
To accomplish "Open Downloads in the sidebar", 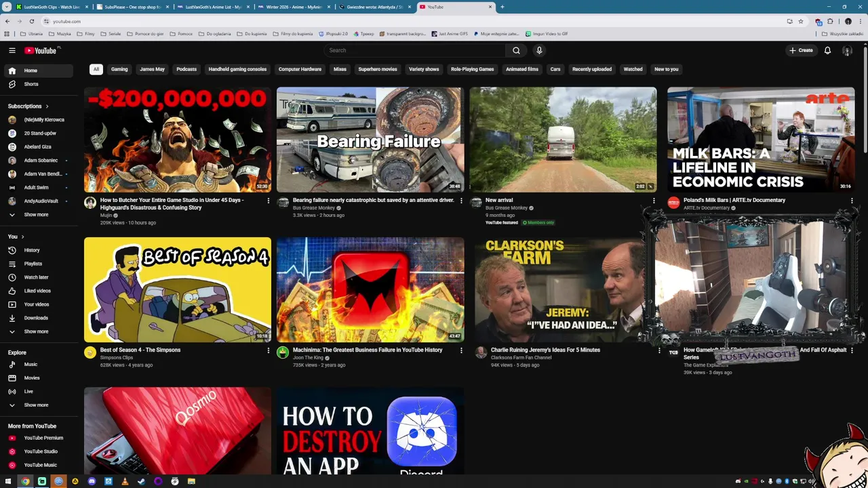I will 38,318.
